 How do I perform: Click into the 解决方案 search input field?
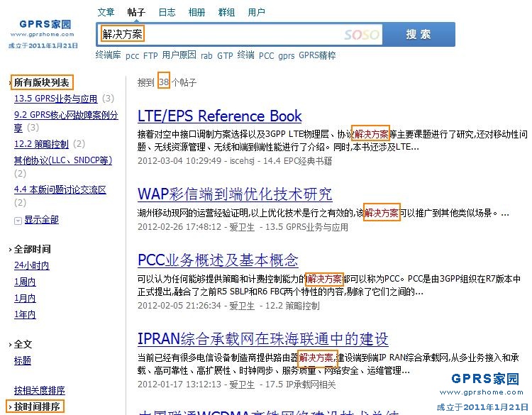point(220,34)
